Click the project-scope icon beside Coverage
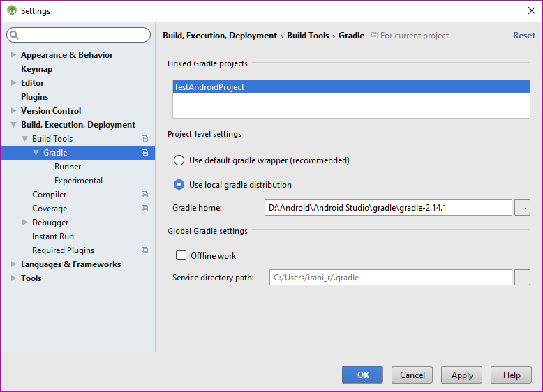This screenshot has height=392, width=543. (144, 209)
